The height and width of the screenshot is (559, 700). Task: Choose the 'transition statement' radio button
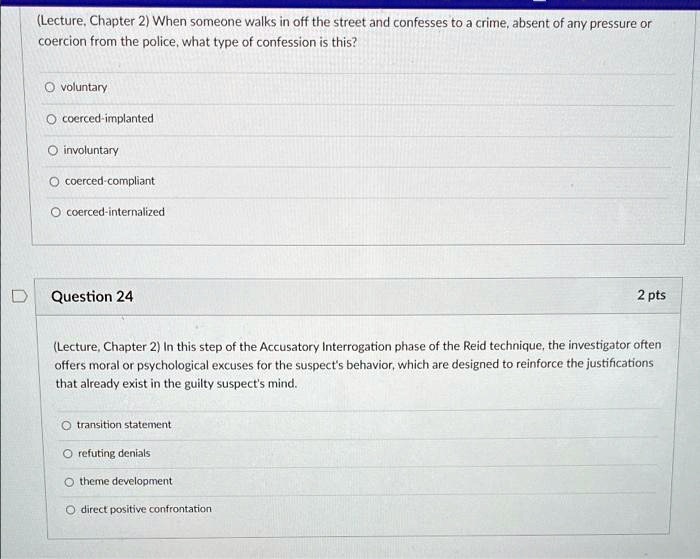pyautogui.click(x=66, y=425)
